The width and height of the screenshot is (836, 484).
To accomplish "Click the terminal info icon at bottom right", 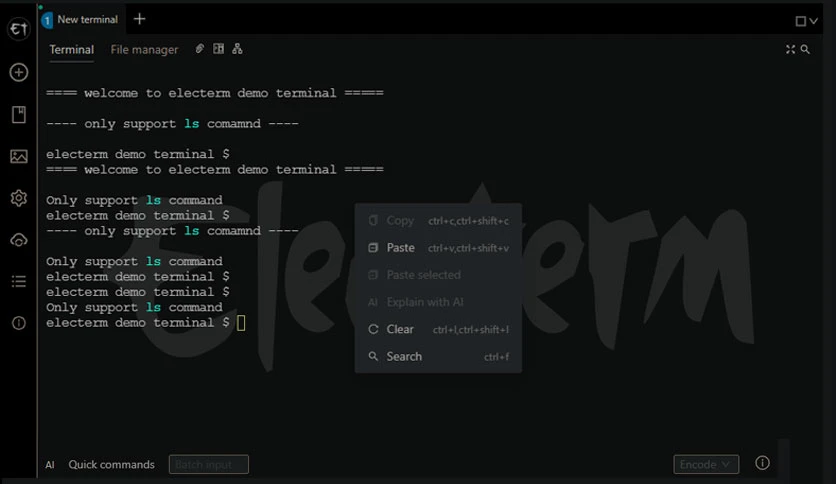I will point(762,463).
